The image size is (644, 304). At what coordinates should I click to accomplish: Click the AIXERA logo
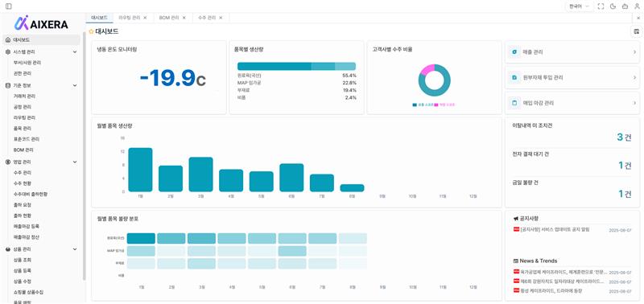pyautogui.click(x=41, y=23)
